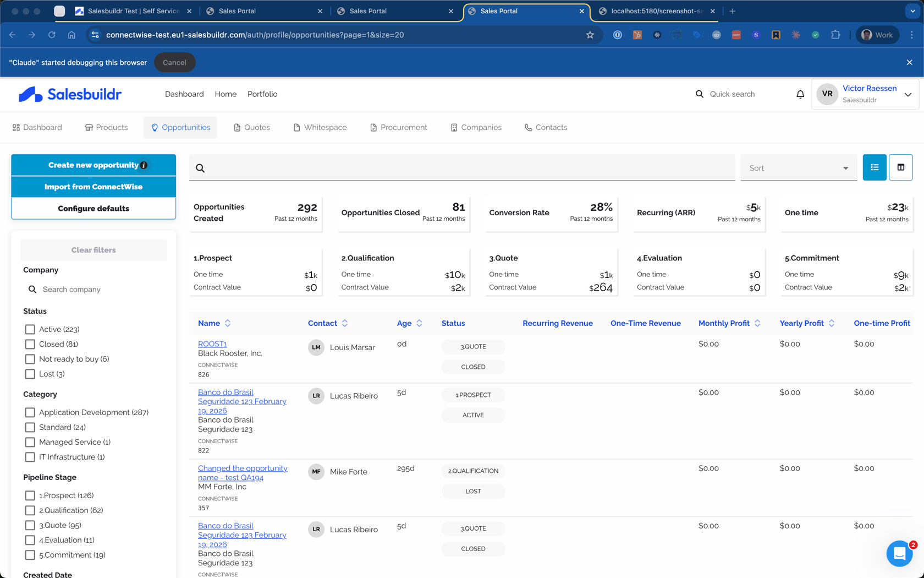Click the Salesbuildr logo
This screenshot has height=578, width=924.
pos(70,94)
